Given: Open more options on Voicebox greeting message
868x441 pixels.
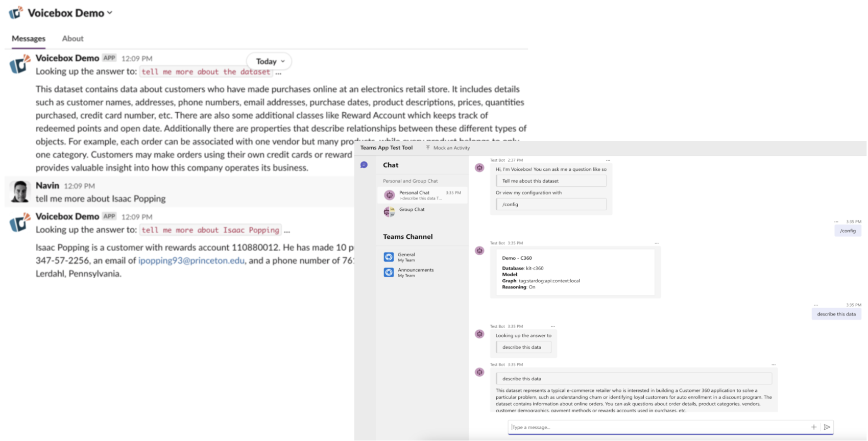Looking at the screenshot, I should (x=608, y=160).
